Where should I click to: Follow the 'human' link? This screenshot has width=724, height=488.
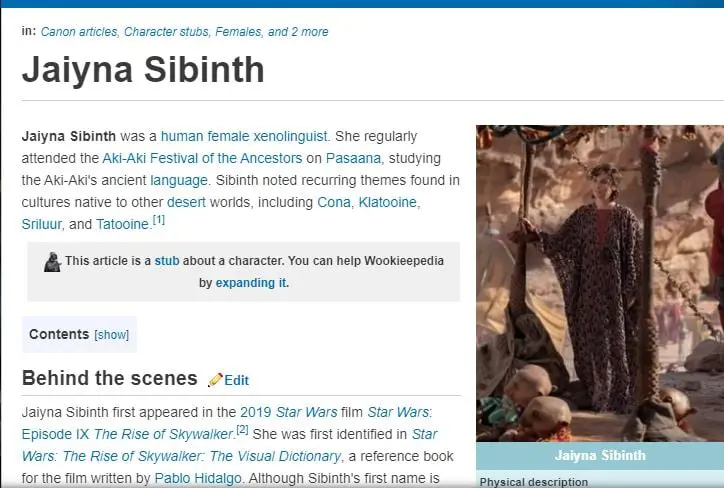181,136
